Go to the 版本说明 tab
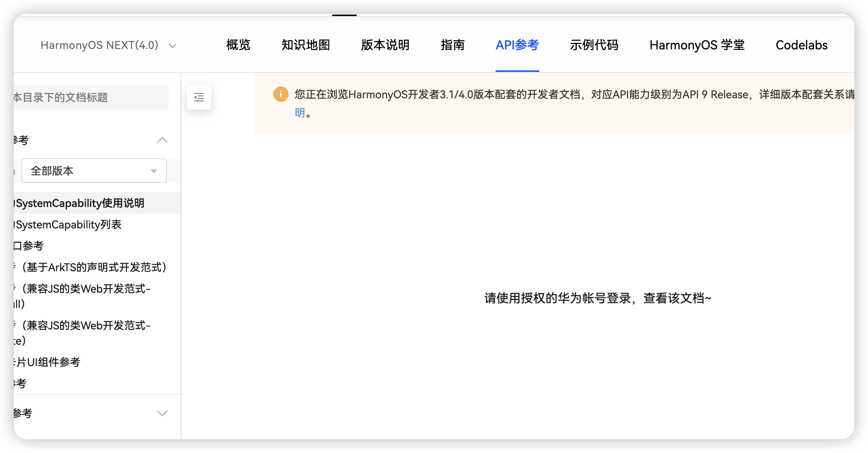The height and width of the screenshot is (453, 868). tap(385, 45)
